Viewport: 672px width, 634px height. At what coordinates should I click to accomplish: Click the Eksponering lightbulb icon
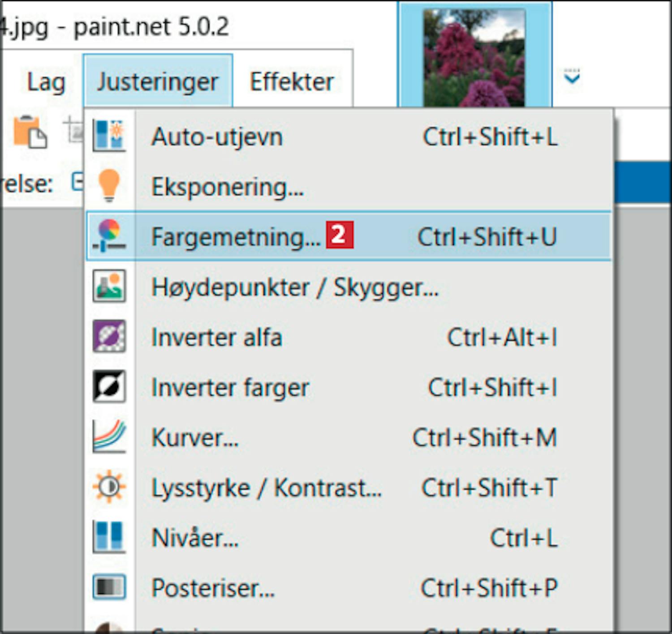tap(109, 185)
